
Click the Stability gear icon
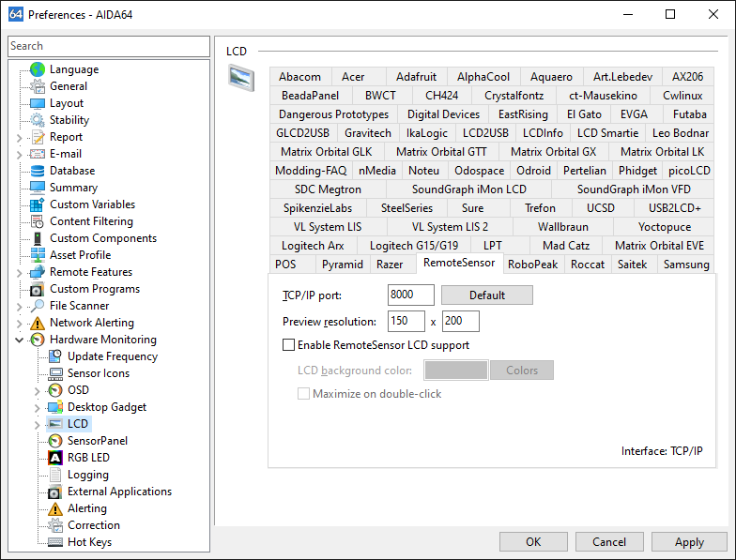coord(38,120)
